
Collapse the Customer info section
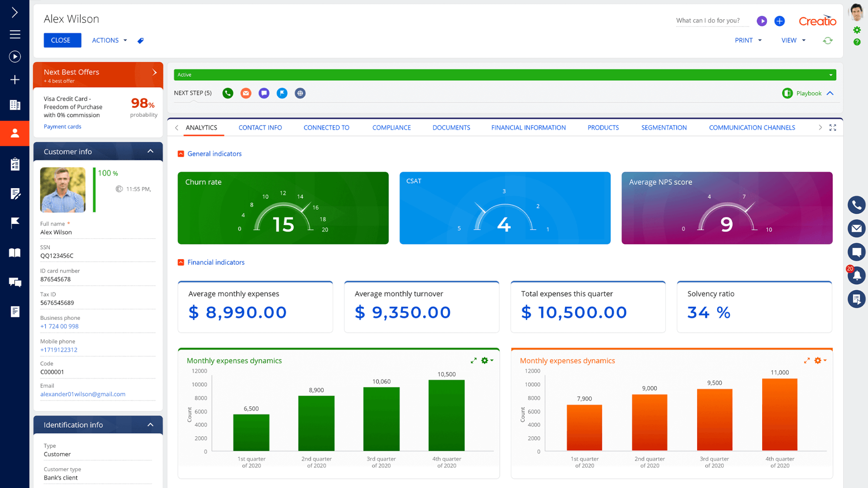tap(151, 151)
